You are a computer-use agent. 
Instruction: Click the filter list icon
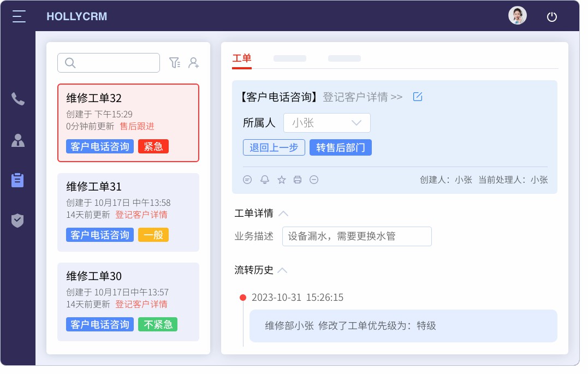pos(174,63)
